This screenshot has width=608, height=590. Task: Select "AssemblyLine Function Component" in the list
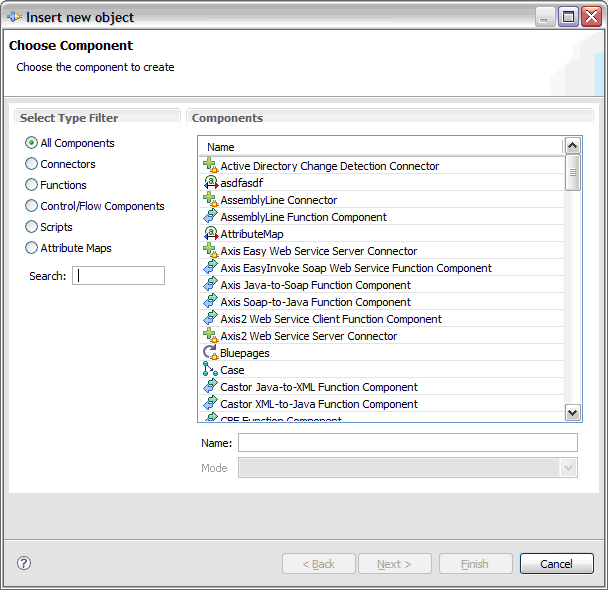(382, 217)
